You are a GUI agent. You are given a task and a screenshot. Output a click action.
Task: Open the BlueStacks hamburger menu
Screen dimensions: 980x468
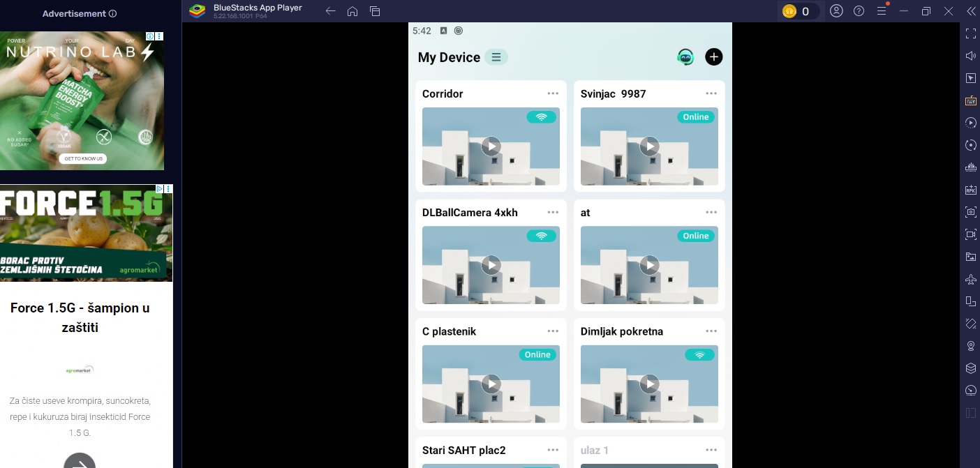point(882,11)
